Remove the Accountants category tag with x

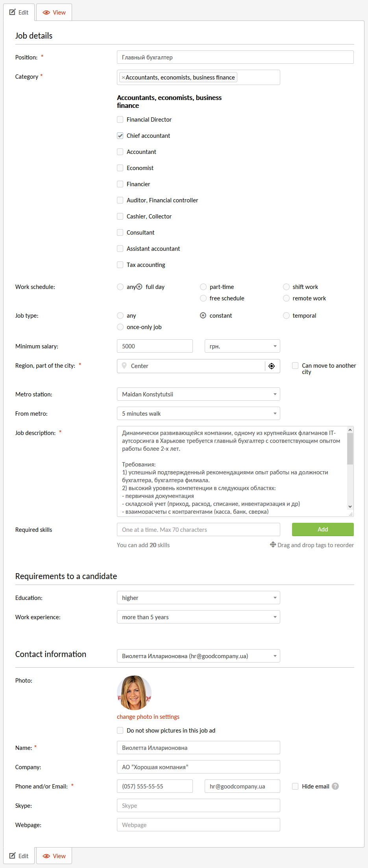point(123,78)
